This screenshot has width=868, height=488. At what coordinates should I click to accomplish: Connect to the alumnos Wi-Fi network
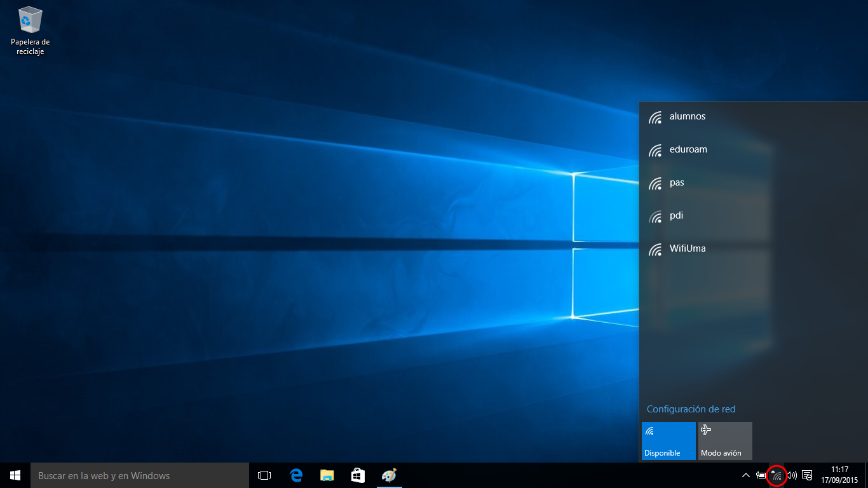(753, 117)
